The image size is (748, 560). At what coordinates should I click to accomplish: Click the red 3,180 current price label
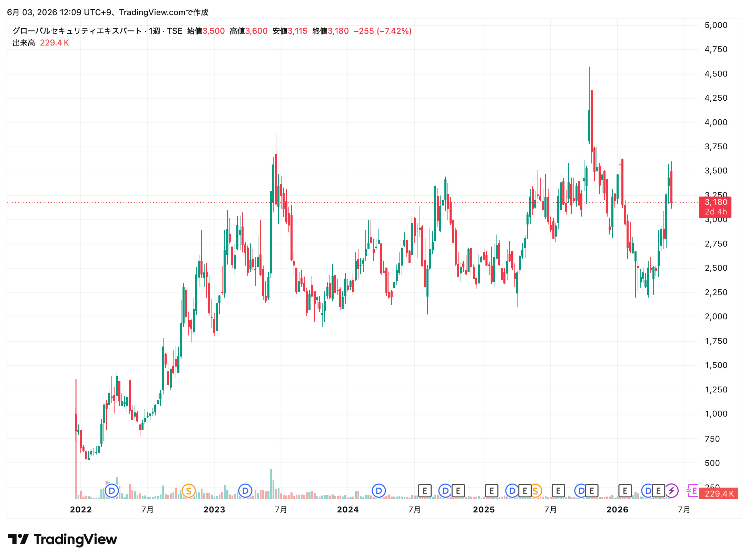click(715, 207)
